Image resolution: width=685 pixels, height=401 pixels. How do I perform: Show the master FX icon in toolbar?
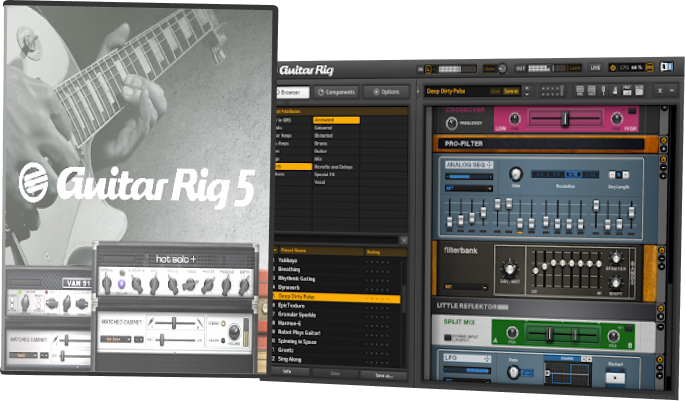point(639,90)
